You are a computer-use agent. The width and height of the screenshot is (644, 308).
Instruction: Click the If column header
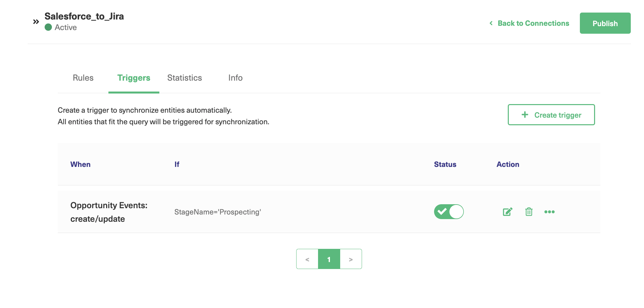coord(177,164)
